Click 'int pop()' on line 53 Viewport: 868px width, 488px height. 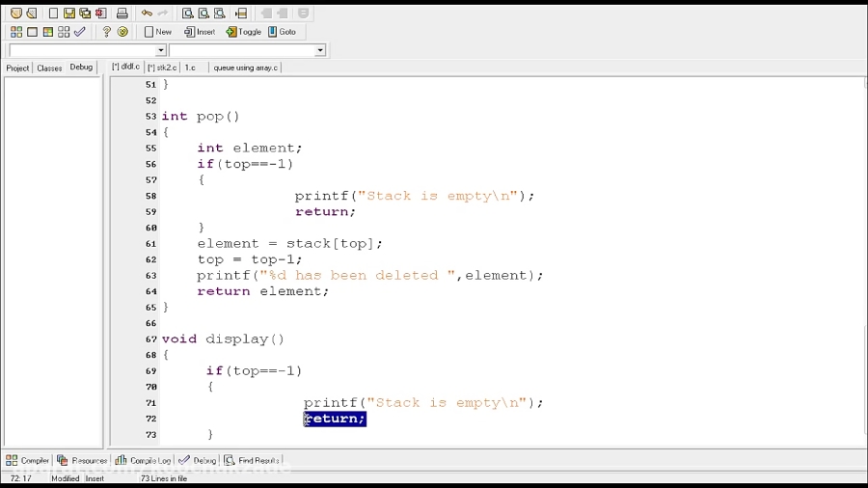pos(201,116)
